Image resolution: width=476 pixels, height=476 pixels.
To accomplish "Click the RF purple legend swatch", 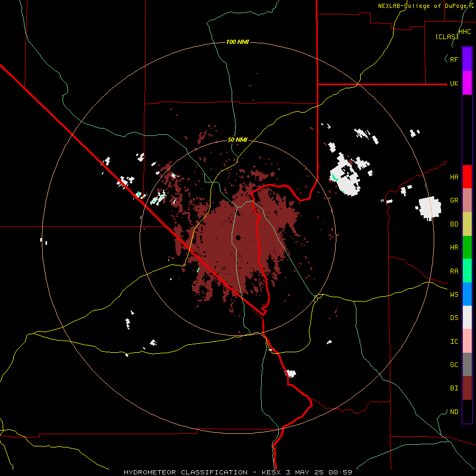I will [x=467, y=59].
